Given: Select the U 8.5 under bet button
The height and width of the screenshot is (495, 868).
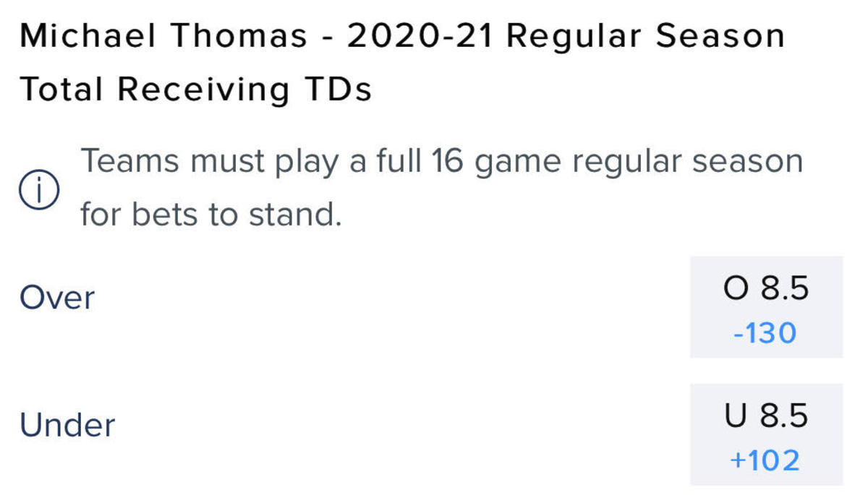Looking at the screenshot, I should point(765,434).
